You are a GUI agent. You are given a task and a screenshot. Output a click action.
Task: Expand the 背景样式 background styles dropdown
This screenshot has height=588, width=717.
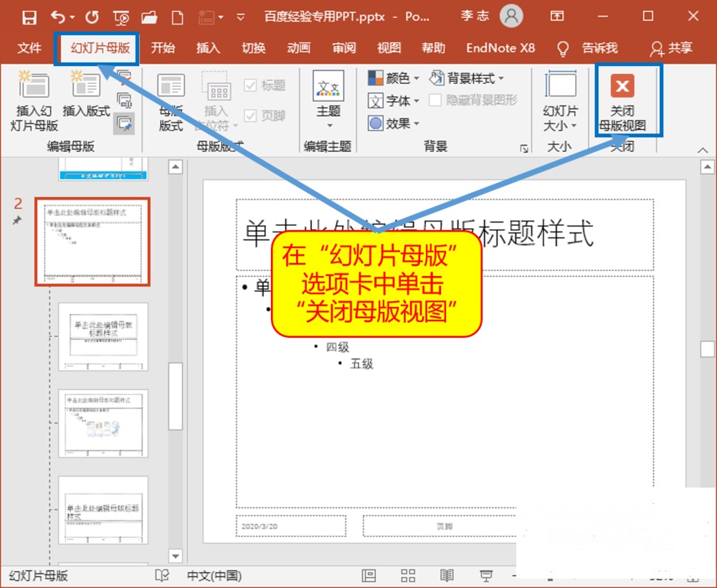(467, 78)
